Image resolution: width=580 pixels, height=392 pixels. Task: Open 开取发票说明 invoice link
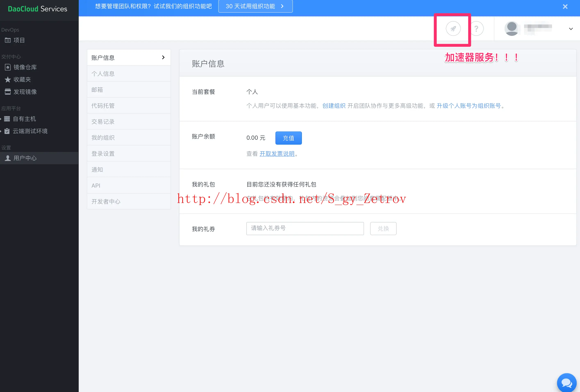[x=277, y=154]
